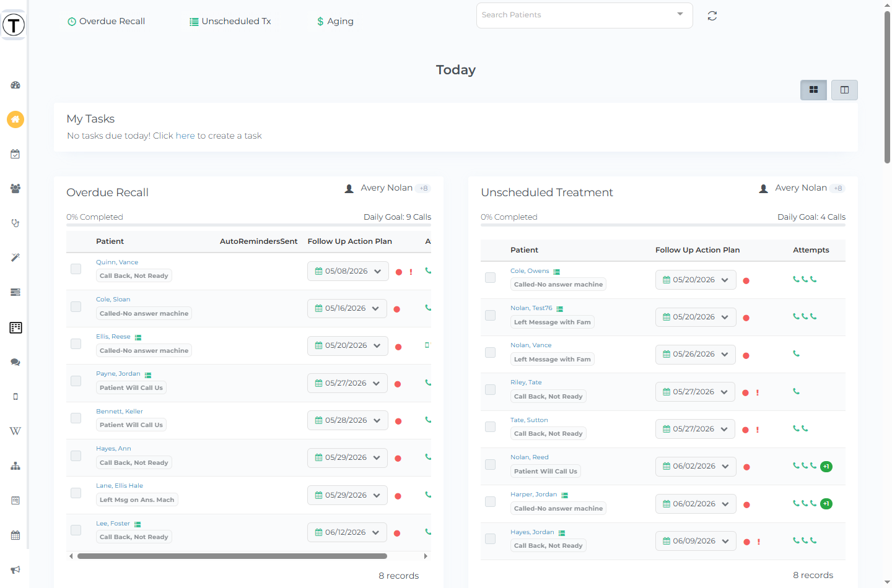Click the orange home icon in sidebar
Screen dimensions: 892x588
pos(15,119)
